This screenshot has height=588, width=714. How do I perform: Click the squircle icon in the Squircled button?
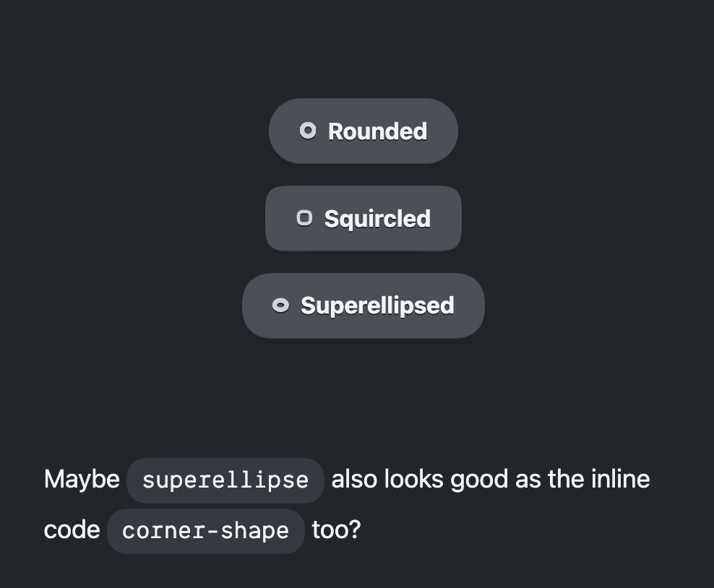(x=304, y=218)
